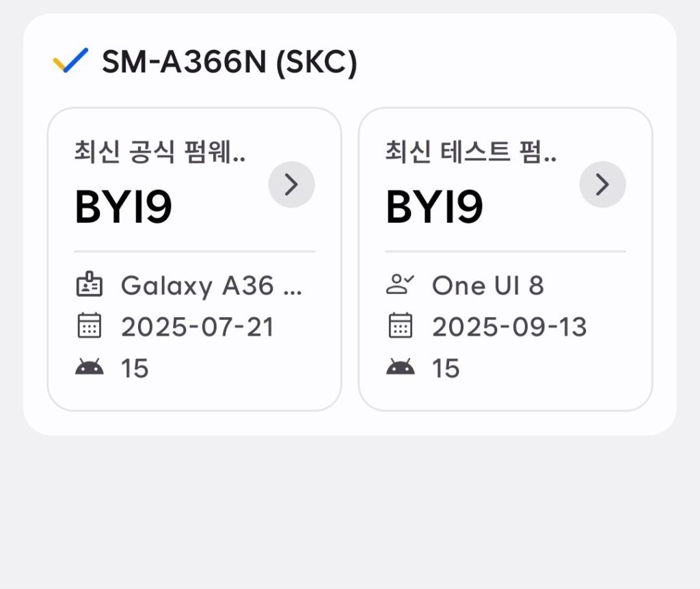
Task: Click the calendar icon next to 2025-09-13
Action: tap(400, 327)
